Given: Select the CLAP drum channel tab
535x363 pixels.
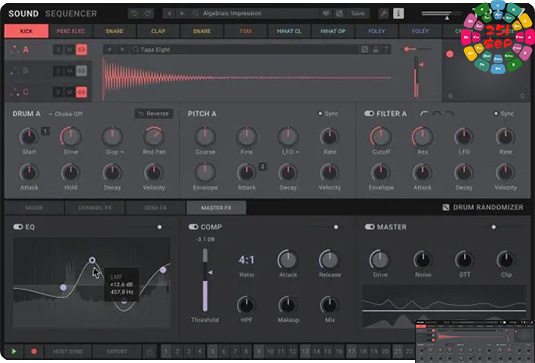Looking at the screenshot, I should 158,31.
